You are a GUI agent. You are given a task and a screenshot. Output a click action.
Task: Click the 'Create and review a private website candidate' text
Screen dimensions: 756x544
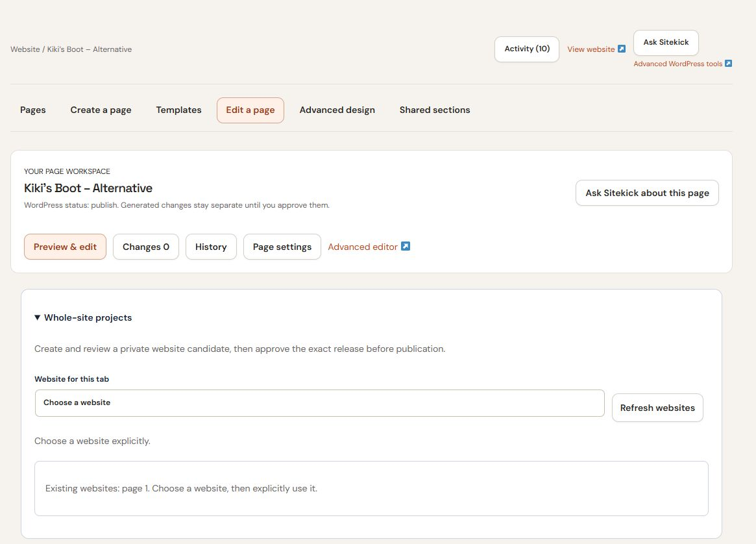point(239,349)
